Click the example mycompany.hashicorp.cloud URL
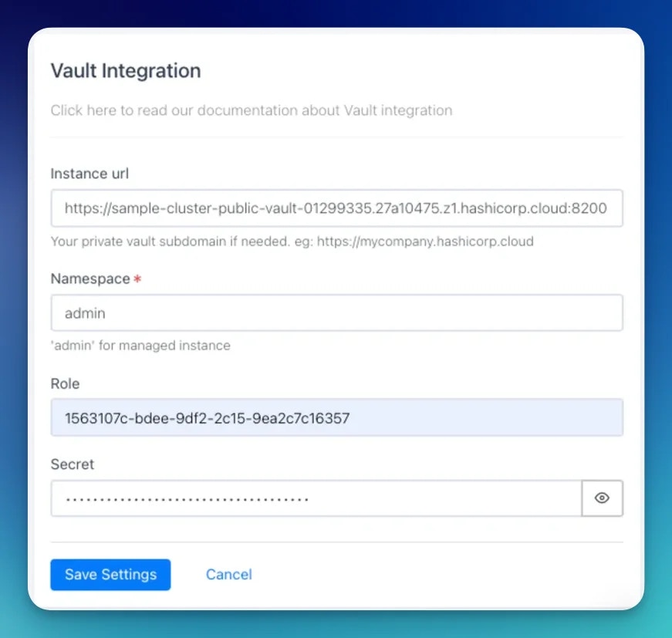The image size is (672, 638). tap(425, 241)
